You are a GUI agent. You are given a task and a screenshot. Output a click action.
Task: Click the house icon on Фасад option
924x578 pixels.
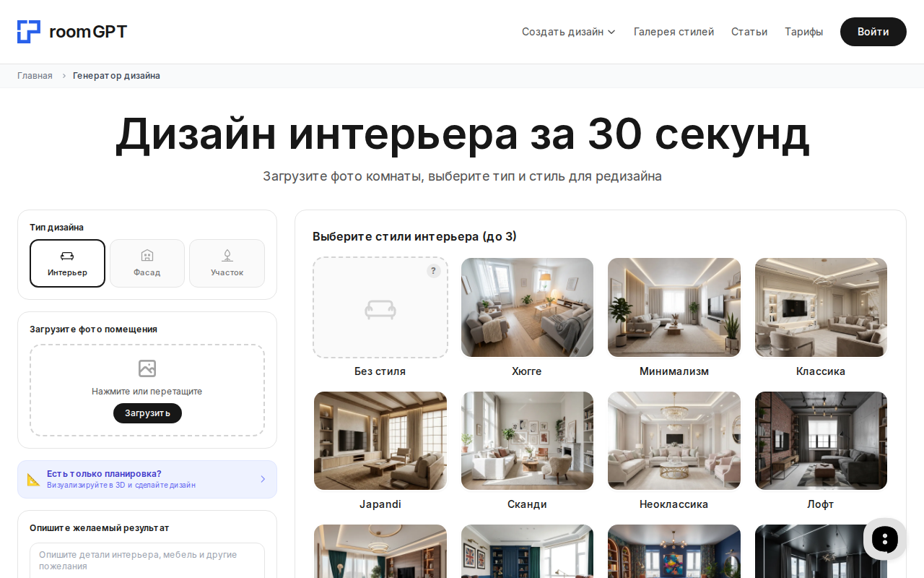click(147, 255)
